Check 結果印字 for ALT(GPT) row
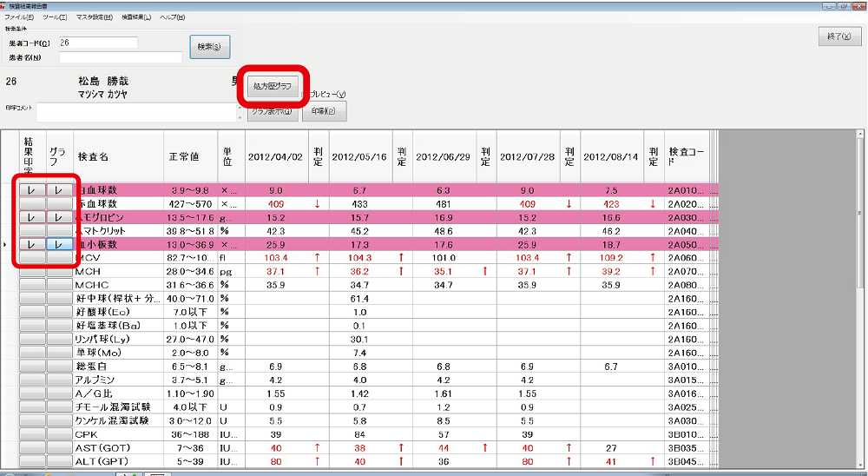The width and height of the screenshot is (868, 476). [x=33, y=461]
